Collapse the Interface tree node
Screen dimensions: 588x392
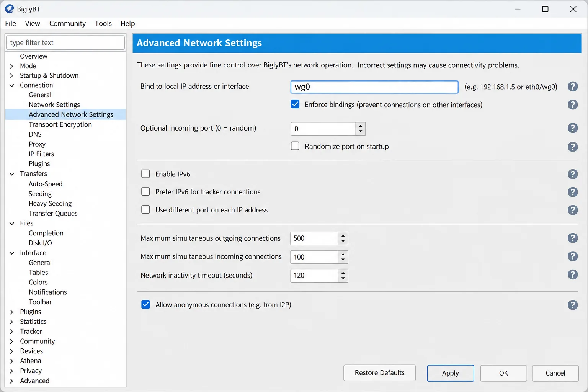point(11,253)
